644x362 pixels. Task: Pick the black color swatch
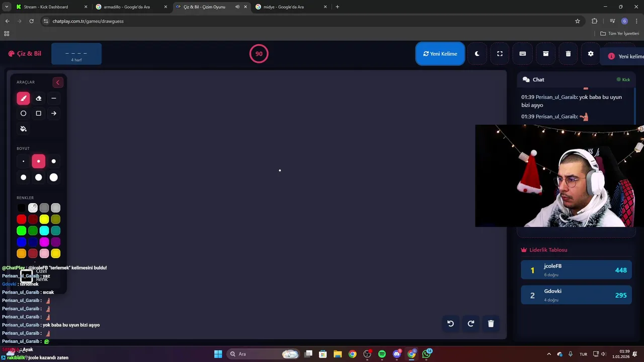pyautogui.click(x=21, y=208)
